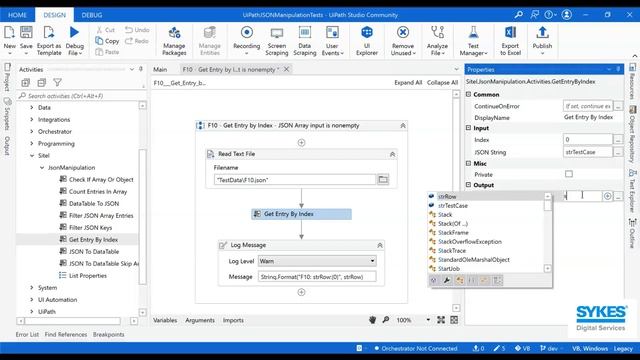Screen dimensions: 640x360
Task: Switch to HOME ribbon tab
Action: 17,15
